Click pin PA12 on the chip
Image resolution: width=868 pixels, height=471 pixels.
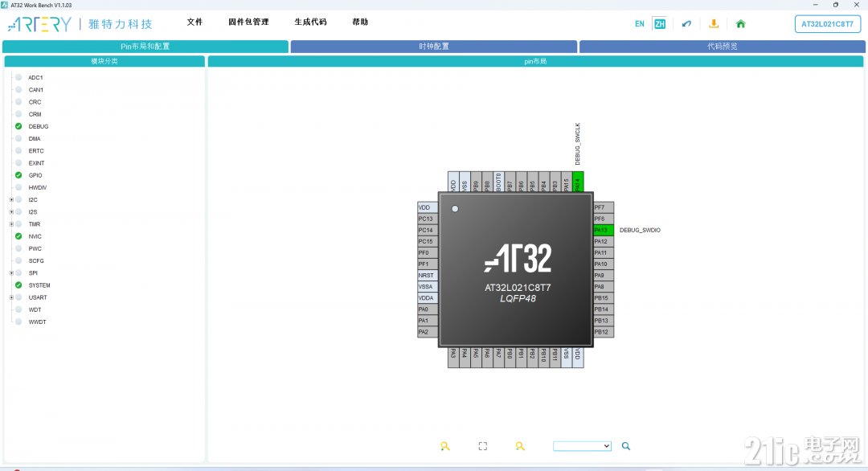pyautogui.click(x=604, y=241)
